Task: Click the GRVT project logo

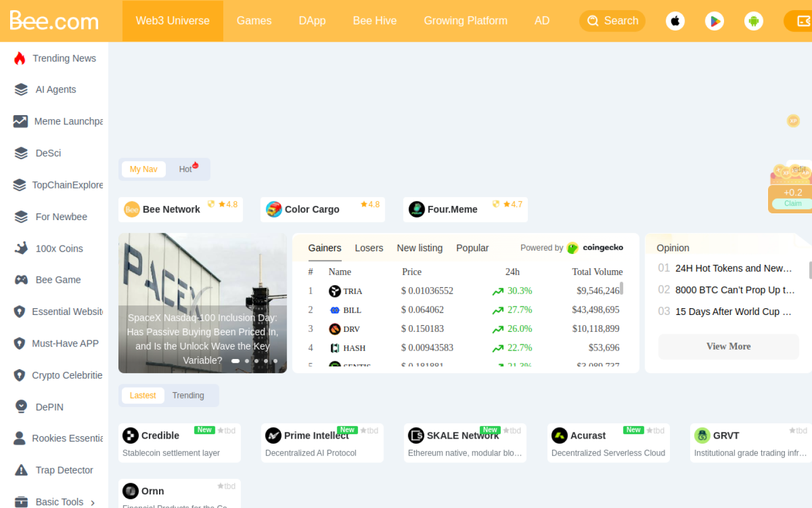Action: [x=702, y=436]
